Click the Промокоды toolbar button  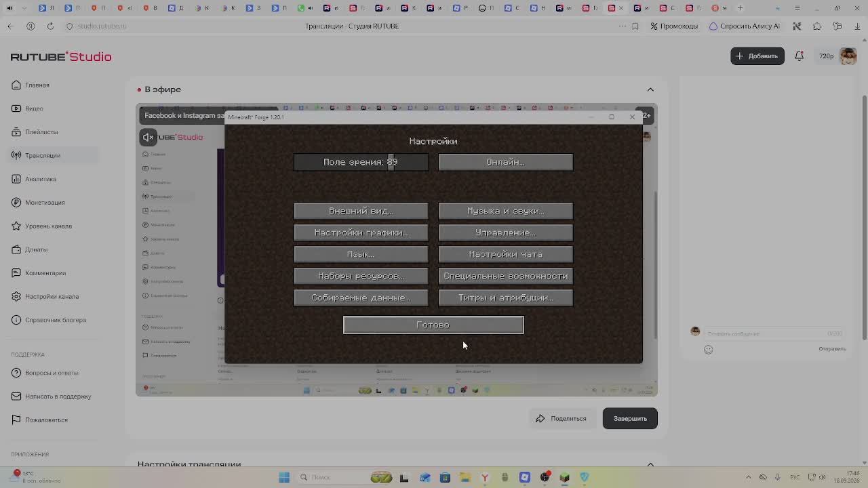click(x=674, y=26)
